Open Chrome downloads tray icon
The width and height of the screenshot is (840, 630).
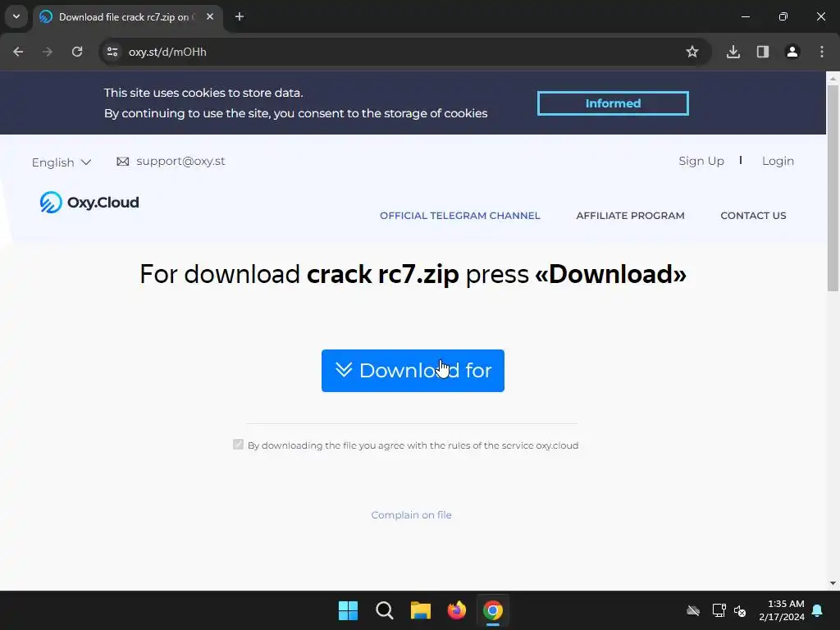coord(733,52)
